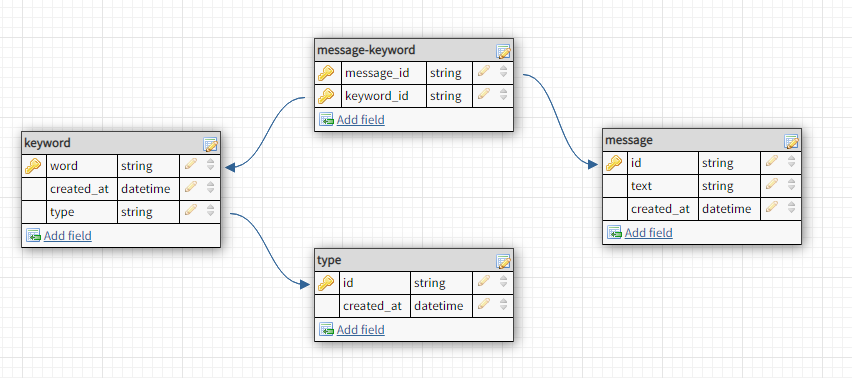
Task: Reorder message id field using up/down arrows
Action: pyautogui.click(x=792, y=162)
